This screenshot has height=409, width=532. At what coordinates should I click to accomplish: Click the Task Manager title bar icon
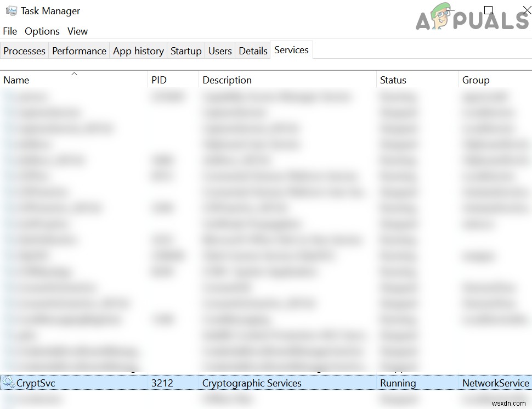coord(11,10)
